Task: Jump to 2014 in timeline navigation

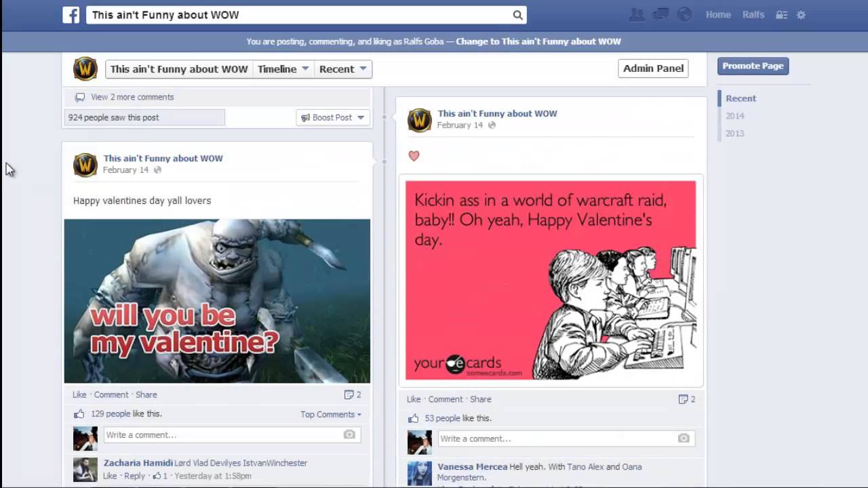Action: coord(734,116)
